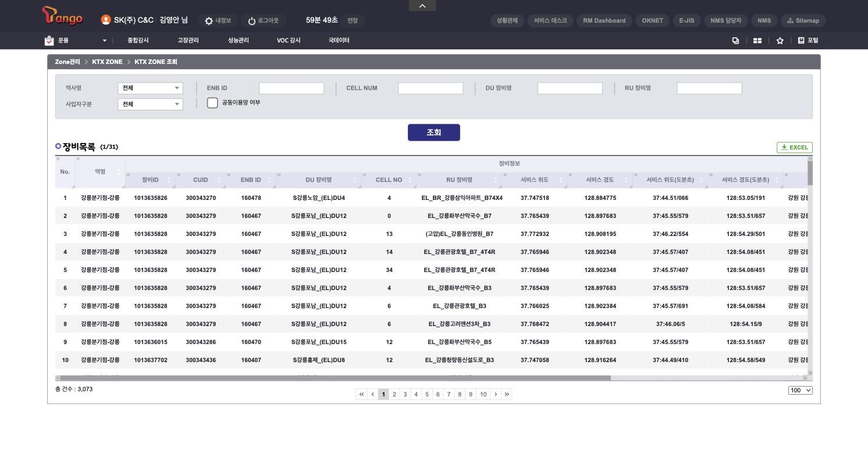Sort by the CELL NO column arrows

(x=410, y=180)
